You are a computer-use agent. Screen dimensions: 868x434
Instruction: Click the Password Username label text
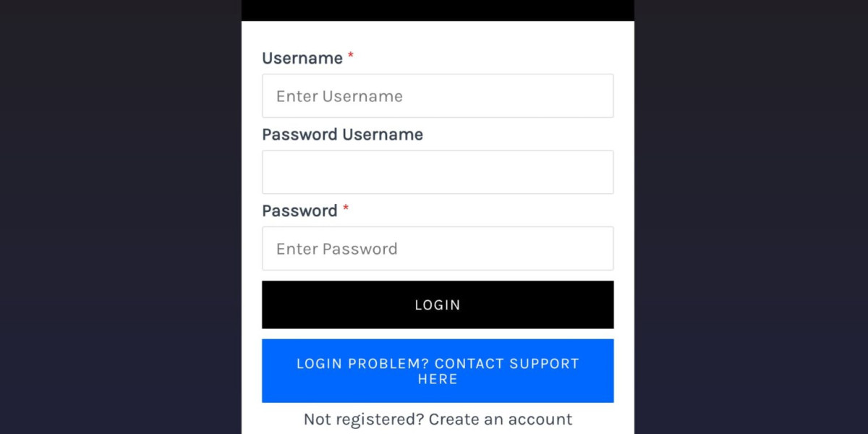pyautogui.click(x=343, y=135)
